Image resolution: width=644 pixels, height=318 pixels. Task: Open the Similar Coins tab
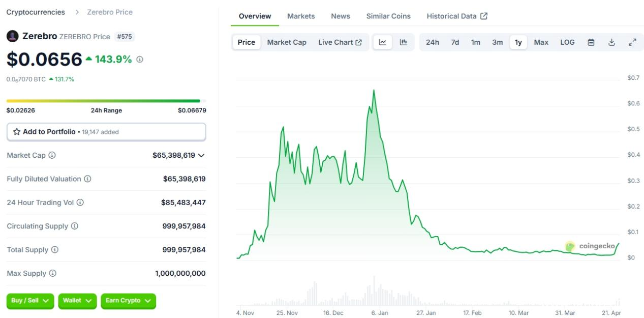[x=388, y=16]
